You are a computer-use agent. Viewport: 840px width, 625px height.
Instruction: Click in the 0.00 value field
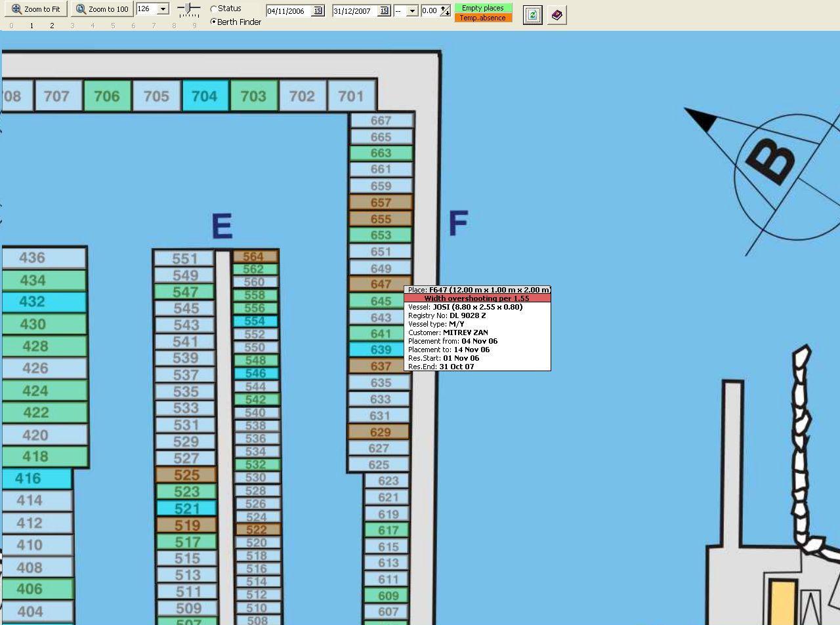tap(430, 10)
